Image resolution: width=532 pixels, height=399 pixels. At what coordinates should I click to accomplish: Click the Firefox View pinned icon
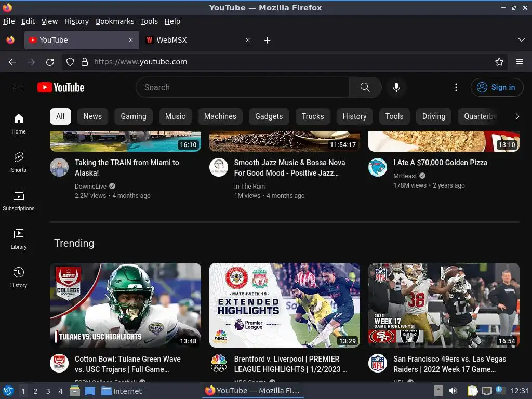coord(10,40)
